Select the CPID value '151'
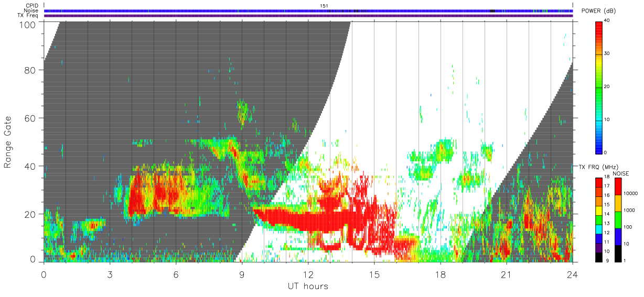 pos(324,6)
